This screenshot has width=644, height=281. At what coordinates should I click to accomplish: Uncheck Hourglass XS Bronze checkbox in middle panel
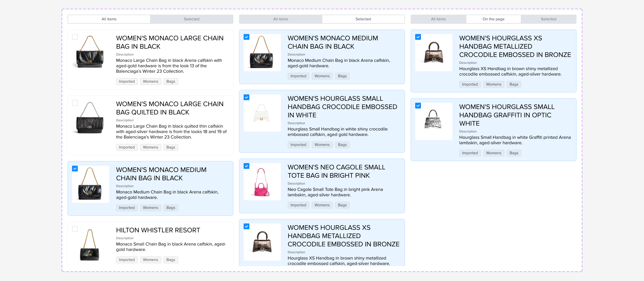tap(247, 226)
